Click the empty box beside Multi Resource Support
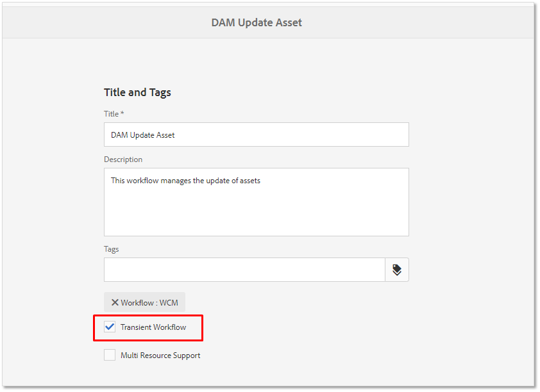Viewport: 540px width, 392px height. [110, 355]
